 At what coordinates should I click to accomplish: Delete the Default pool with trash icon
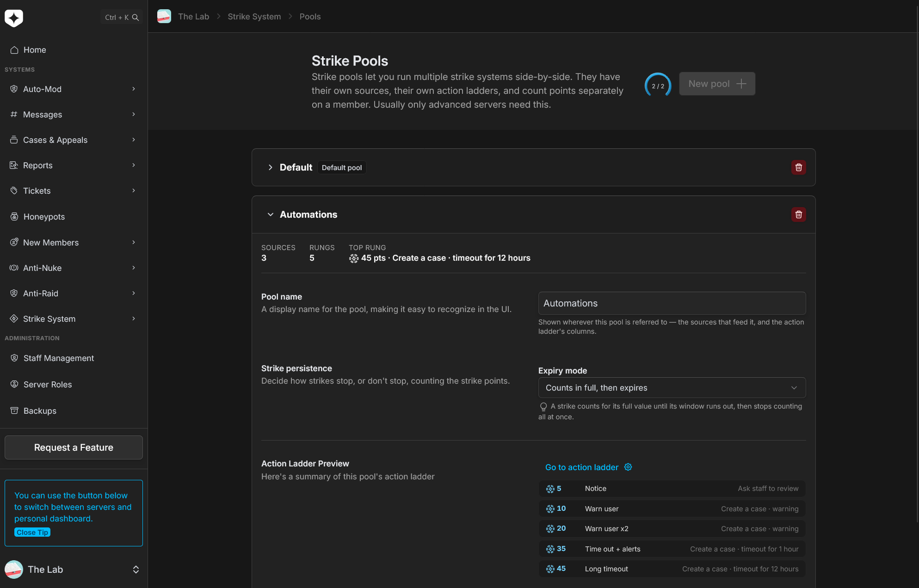(x=798, y=167)
